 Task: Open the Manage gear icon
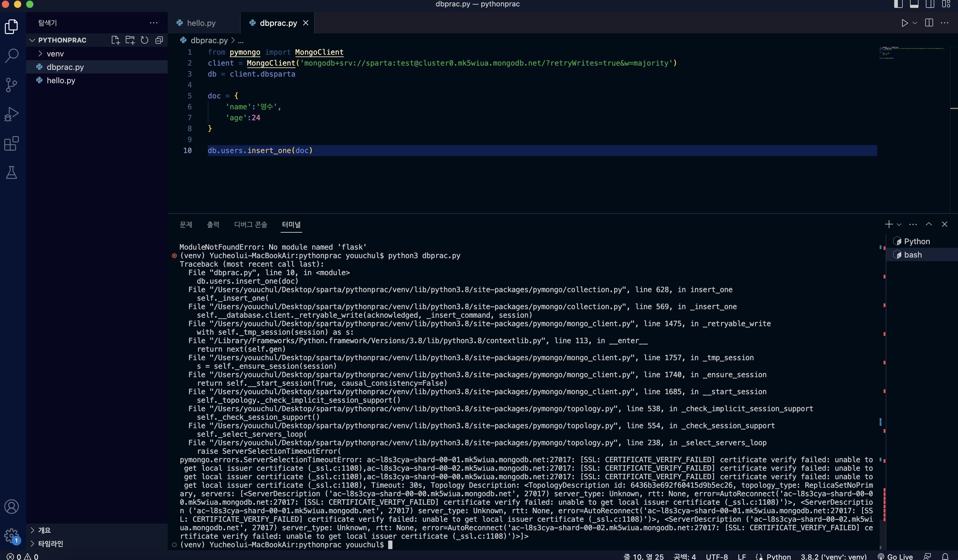pyautogui.click(x=12, y=536)
